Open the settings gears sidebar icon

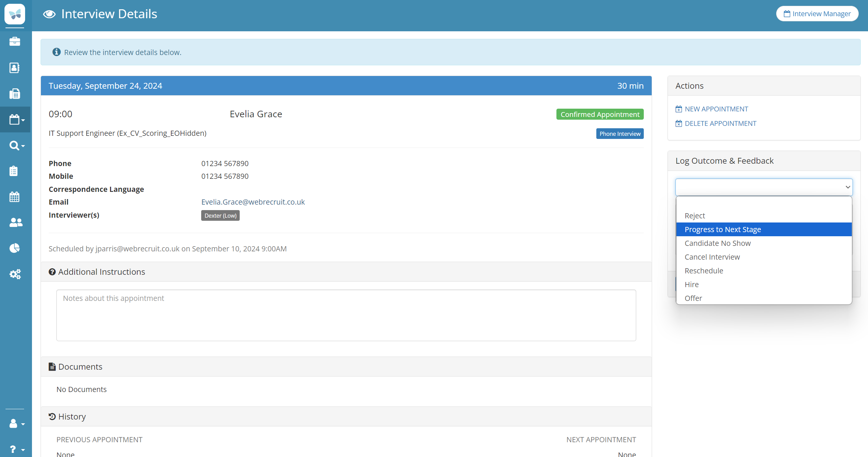pos(15,274)
